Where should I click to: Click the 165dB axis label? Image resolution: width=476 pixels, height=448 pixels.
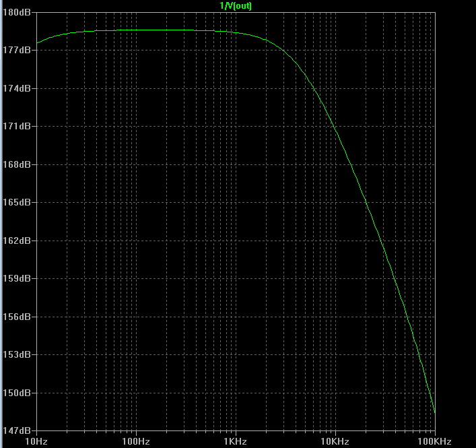click(17, 202)
